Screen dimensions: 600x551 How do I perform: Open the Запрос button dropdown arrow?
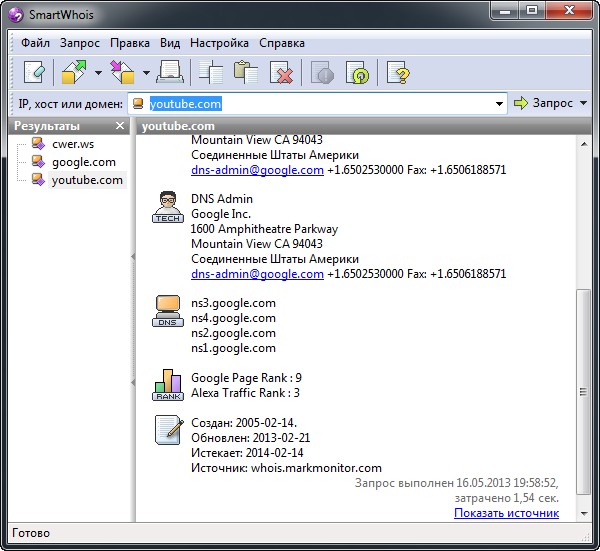583,103
